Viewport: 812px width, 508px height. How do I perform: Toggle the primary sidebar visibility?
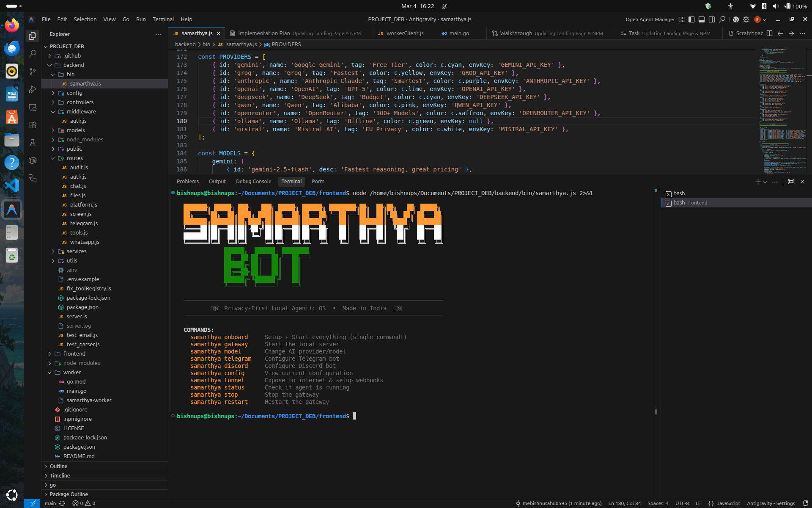[x=691, y=19]
